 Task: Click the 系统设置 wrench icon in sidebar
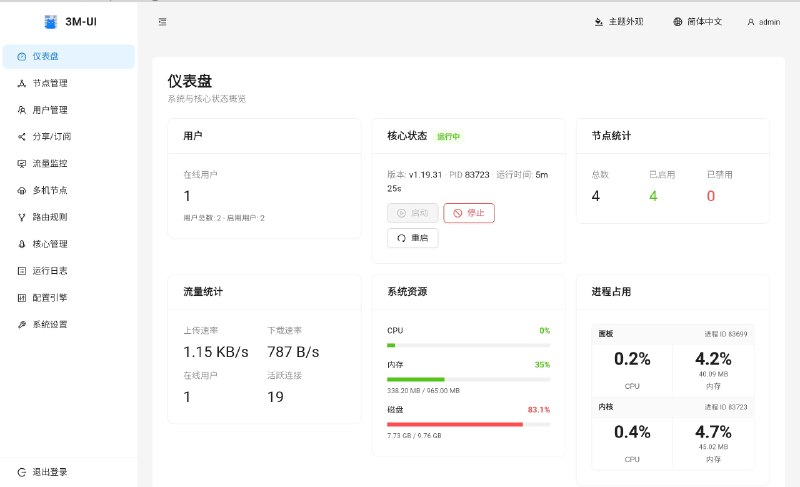[x=21, y=324]
